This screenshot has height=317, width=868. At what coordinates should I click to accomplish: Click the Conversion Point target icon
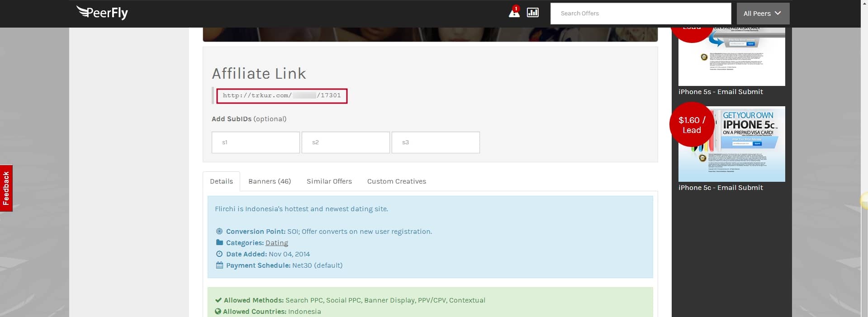pyautogui.click(x=219, y=231)
